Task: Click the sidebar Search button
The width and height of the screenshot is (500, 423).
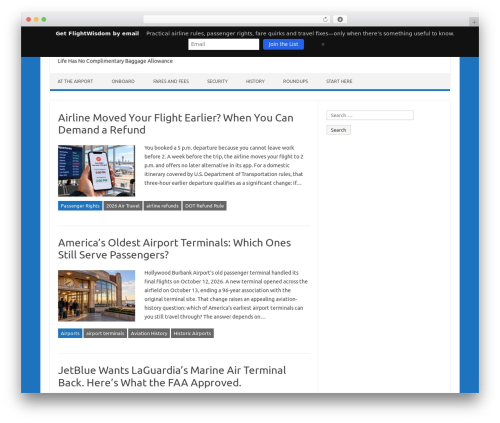Action: tap(338, 130)
